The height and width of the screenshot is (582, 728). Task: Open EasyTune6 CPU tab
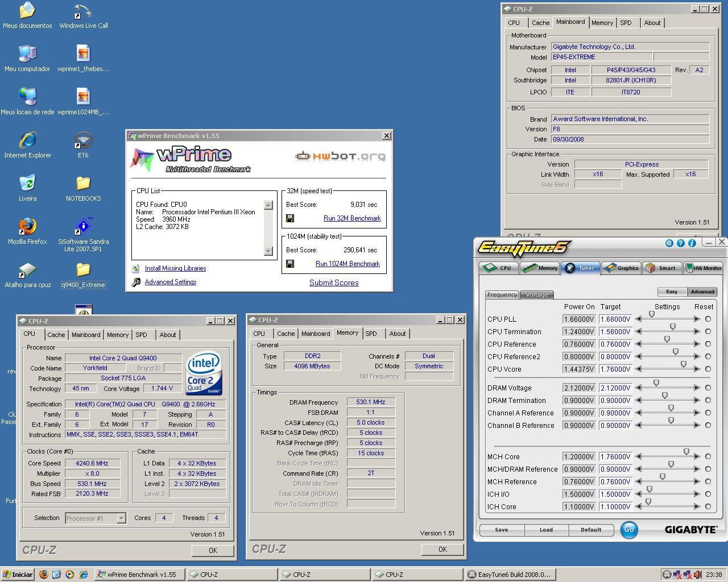(498, 268)
